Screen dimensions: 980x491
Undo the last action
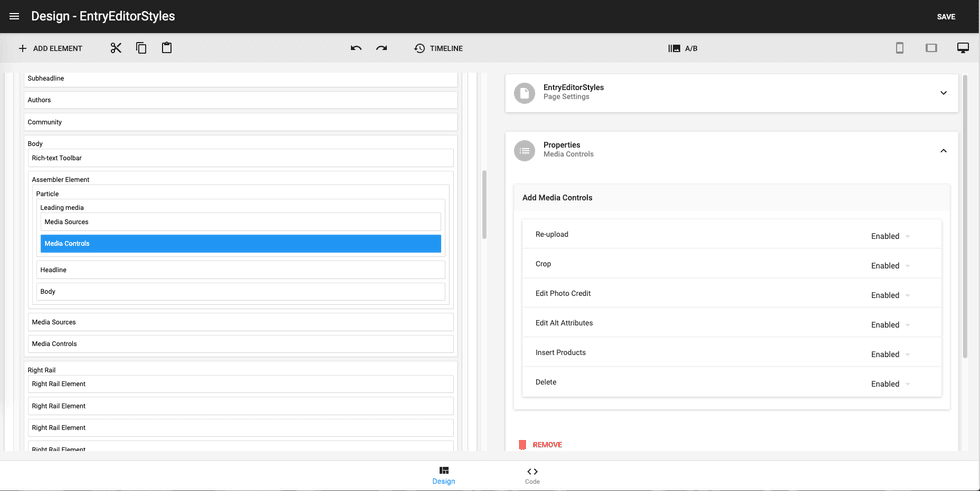pyautogui.click(x=356, y=48)
